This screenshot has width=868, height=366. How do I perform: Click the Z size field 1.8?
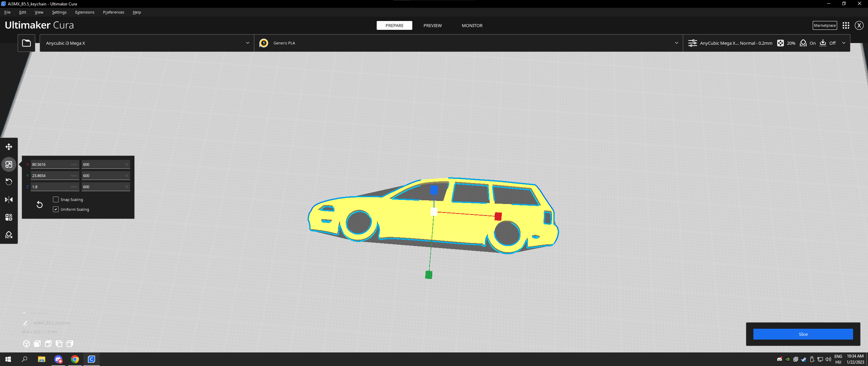pyautogui.click(x=55, y=187)
